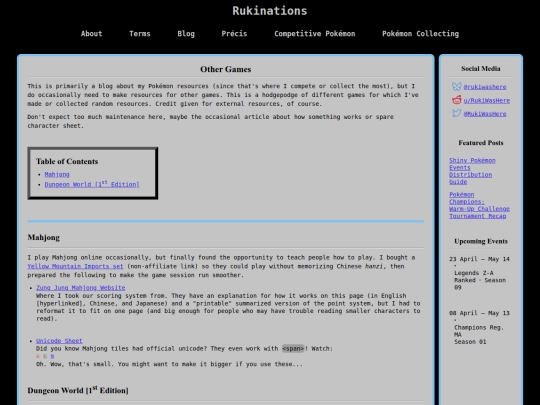The width and height of the screenshot is (540, 405).
Task: Open the Terms page
Action: point(140,34)
